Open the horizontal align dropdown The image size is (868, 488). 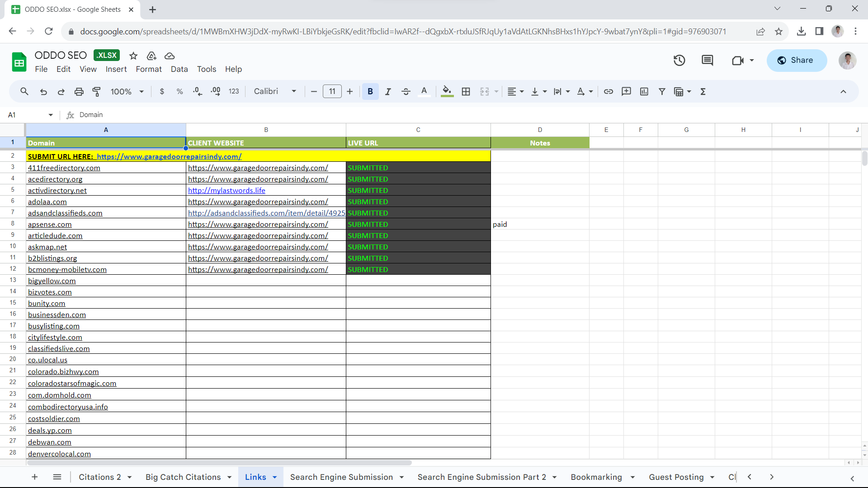pos(515,92)
